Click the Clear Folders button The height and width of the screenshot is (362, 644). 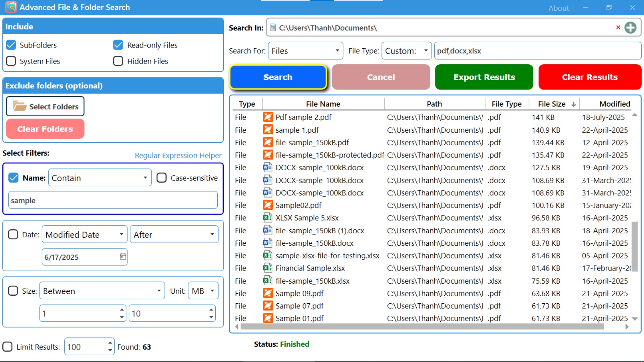click(x=45, y=129)
